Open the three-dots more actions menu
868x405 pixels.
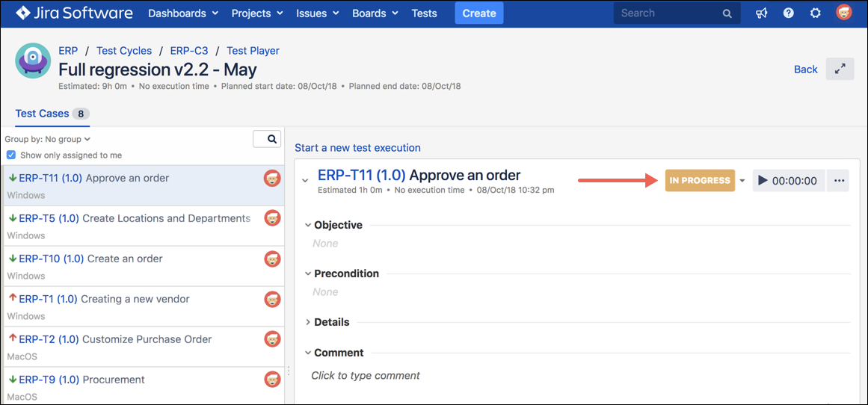[x=838, y=181]
